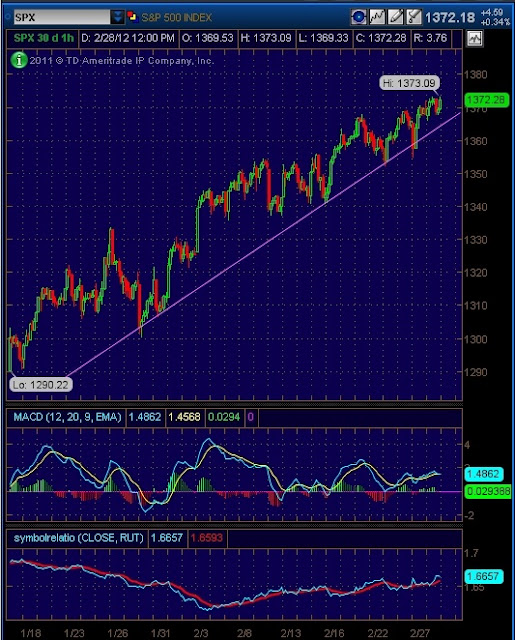515x640 pixels.
Task: Click the cyan 1.4862 MACD axis bubble
Action: coord(484,474)
